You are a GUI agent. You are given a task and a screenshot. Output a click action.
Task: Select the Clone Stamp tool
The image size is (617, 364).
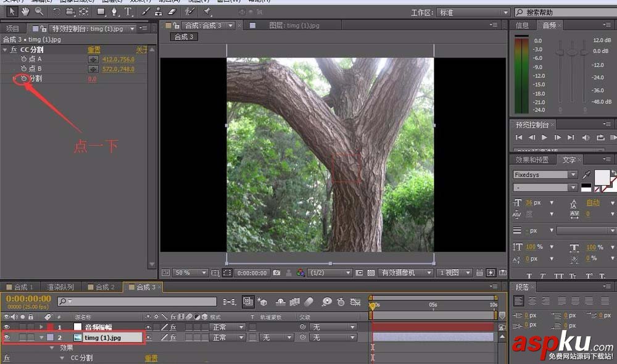pyautogui.click(x=158, y=12)
